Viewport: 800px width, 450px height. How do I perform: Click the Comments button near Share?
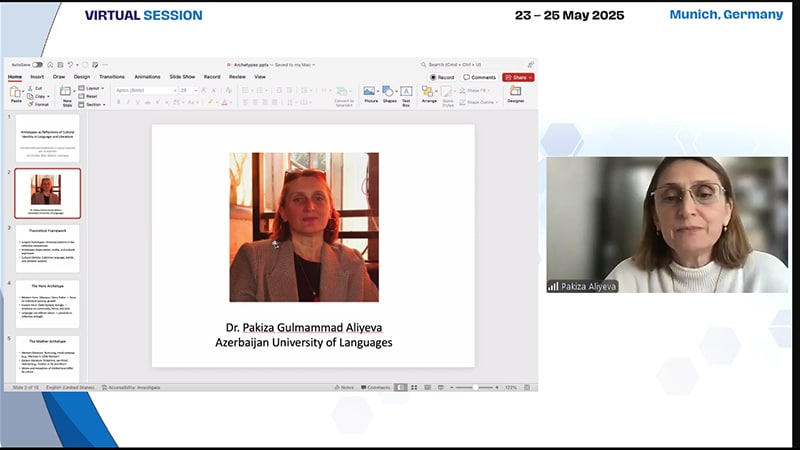click(480, 77)
